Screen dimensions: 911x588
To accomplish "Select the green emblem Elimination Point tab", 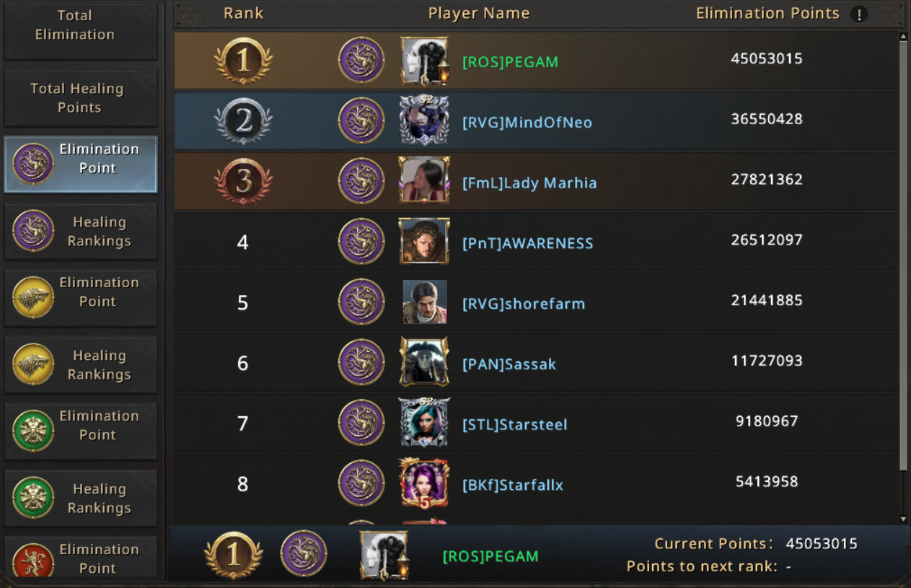I will 81,431.
